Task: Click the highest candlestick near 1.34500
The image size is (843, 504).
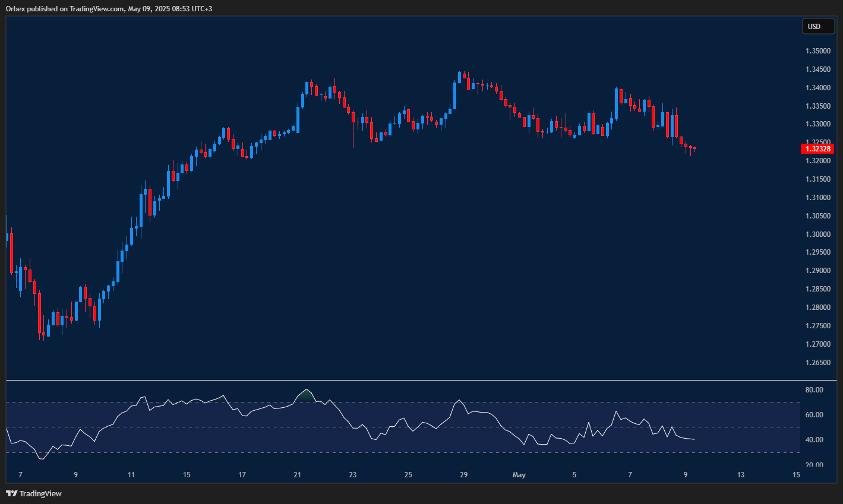Action: tap(460, 75)
